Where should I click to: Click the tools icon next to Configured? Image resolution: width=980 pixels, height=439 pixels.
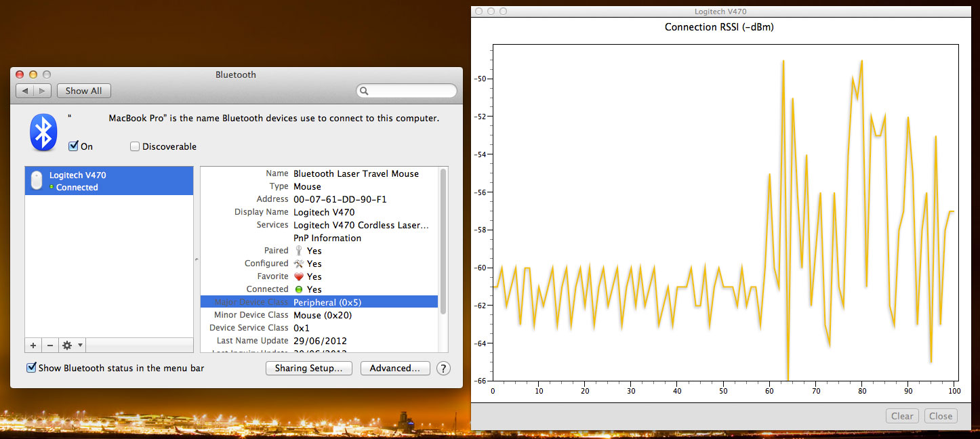point(300,264)
